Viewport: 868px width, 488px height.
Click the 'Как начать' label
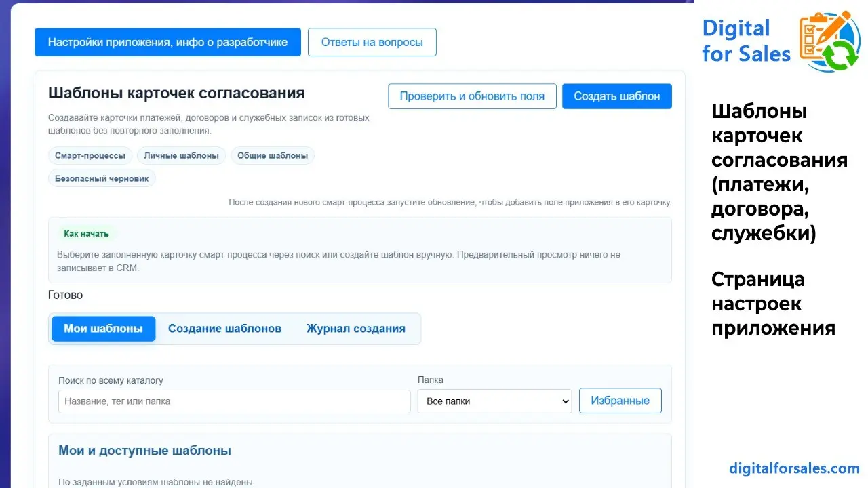coord(86,234)
